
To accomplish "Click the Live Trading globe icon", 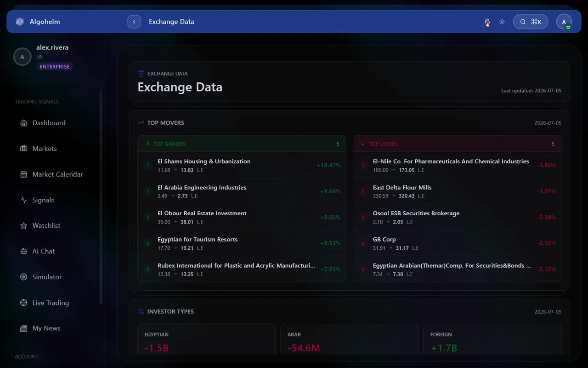I will [24, 303].
